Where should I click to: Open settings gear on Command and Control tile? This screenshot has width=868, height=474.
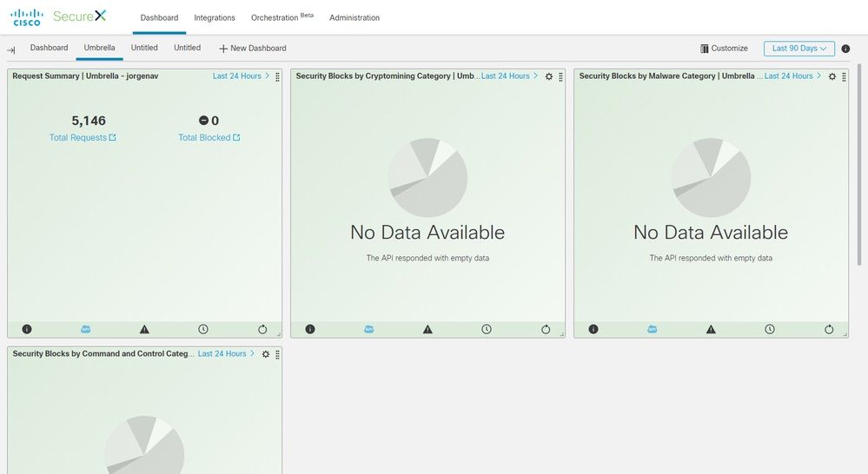pos(266,354)
